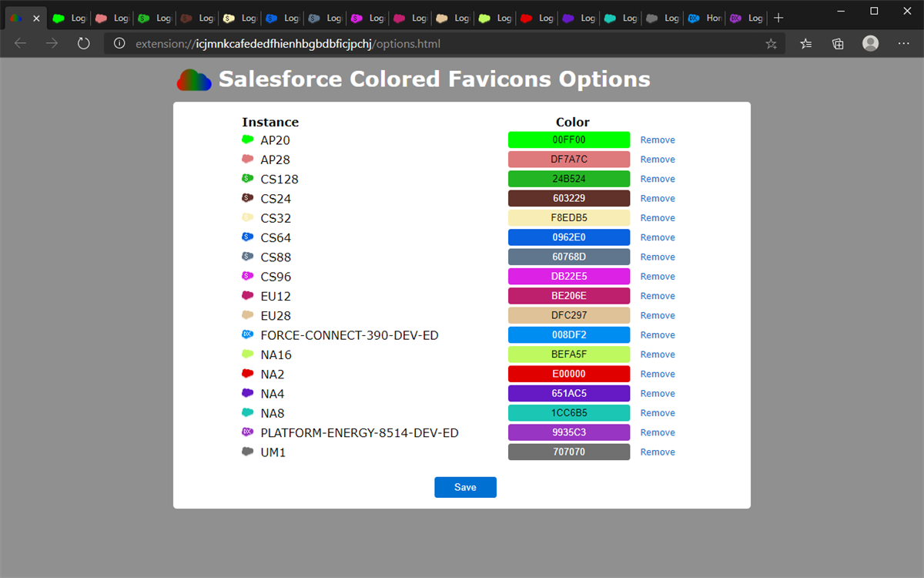Click the pink AP28 cloud favicon
Viewport: 924px width, 578px height.
[x=248, y=159]
